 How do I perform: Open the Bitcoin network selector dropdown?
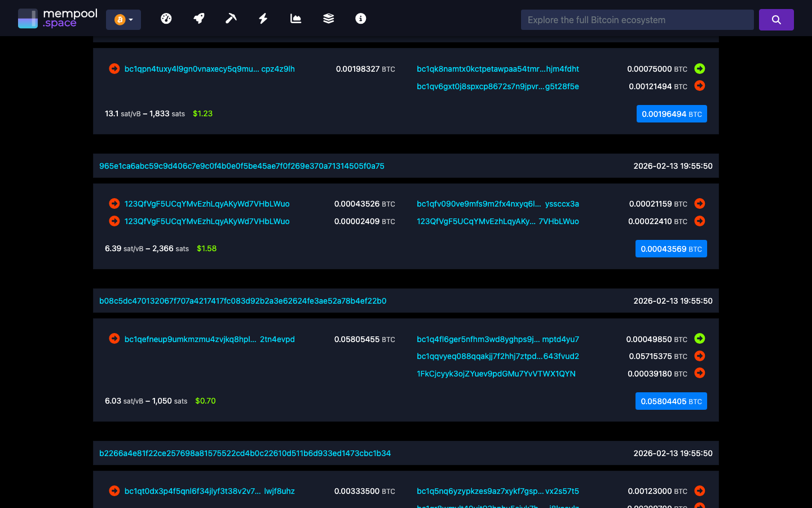coord(123,19)
